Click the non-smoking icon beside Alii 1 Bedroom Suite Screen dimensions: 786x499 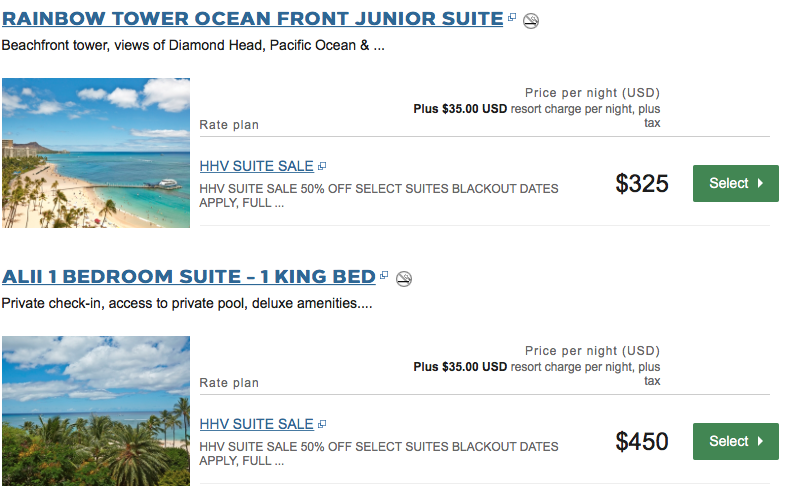click(404, 278)
